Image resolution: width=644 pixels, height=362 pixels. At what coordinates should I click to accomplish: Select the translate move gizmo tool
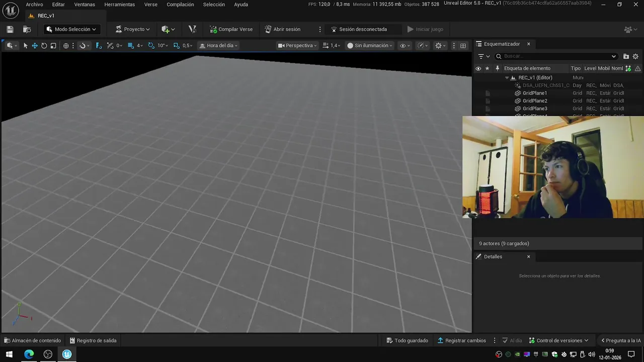[35, 45]
